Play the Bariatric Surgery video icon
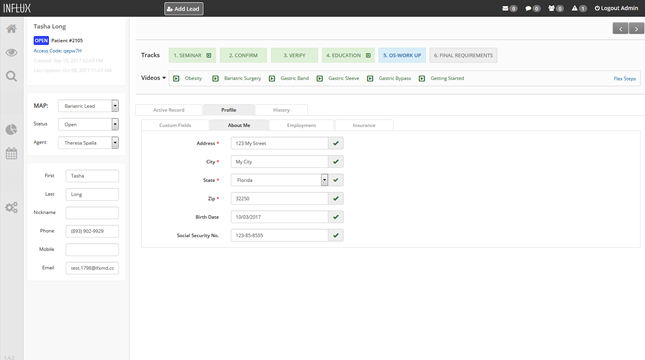Image resolution: width=645 pixels, height=360 pixels. pos(215,78)
